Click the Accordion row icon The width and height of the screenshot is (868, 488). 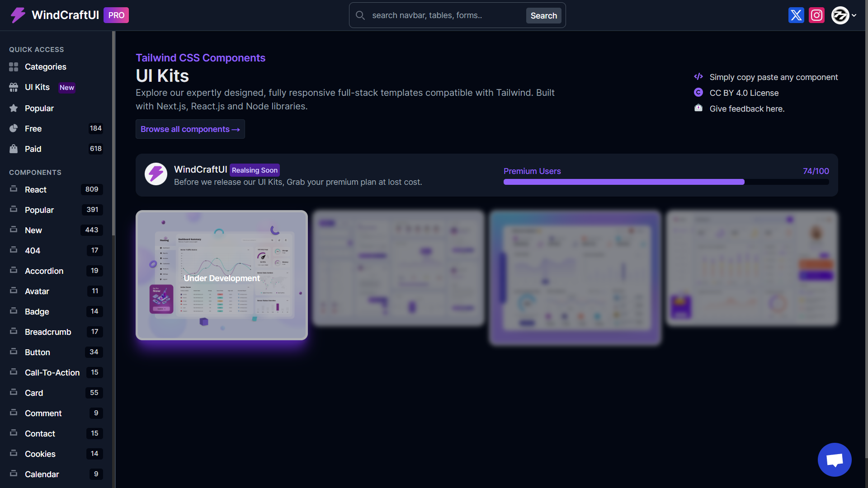coord(14,270)
